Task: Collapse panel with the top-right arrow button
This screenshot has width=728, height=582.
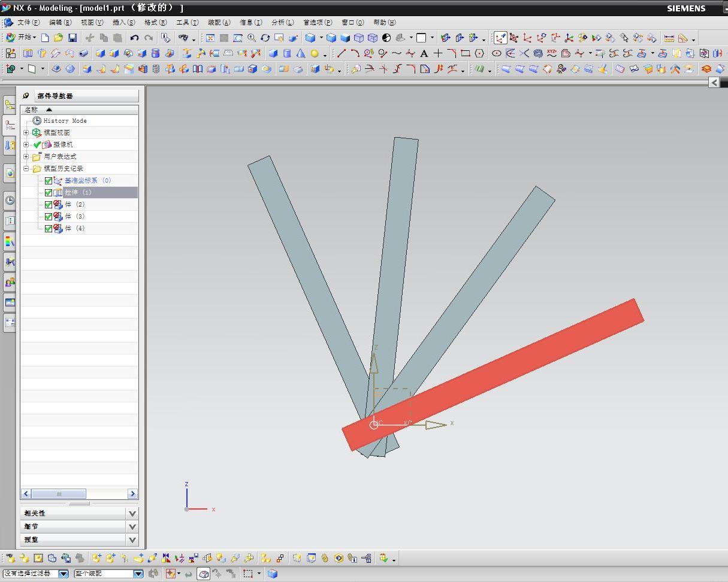Action: (714, 82)
